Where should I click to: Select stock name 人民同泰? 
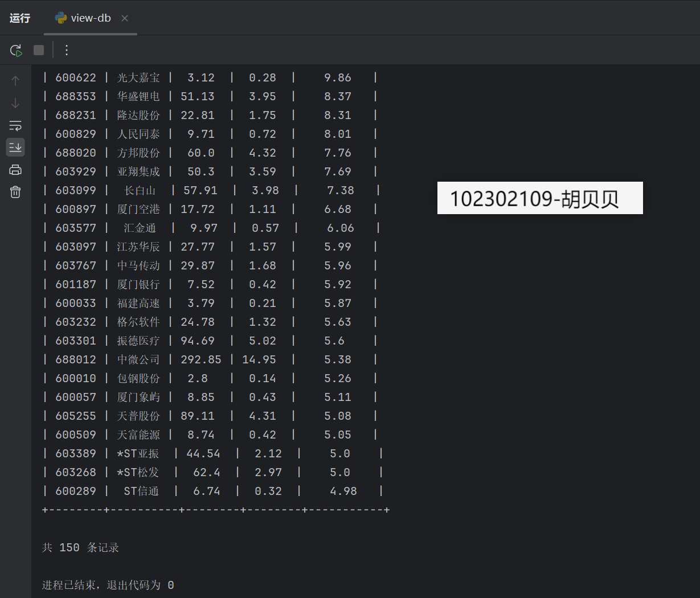point(138,134)
